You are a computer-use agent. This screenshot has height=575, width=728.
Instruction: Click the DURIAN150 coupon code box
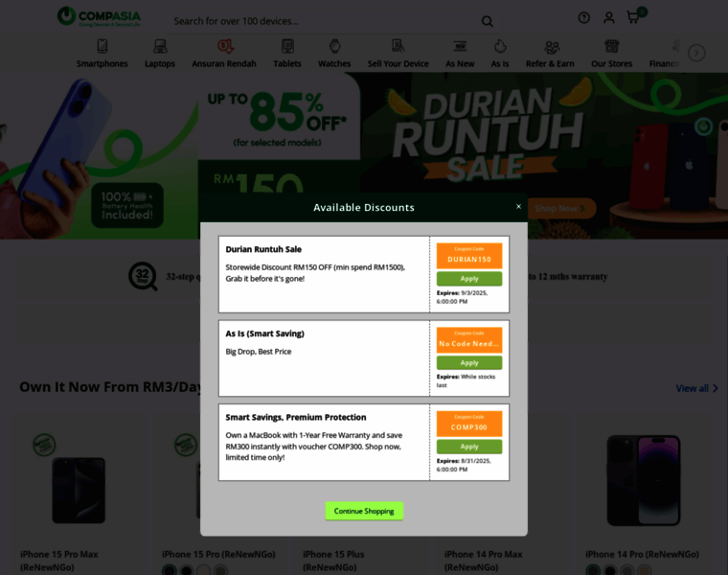(469, 256)
